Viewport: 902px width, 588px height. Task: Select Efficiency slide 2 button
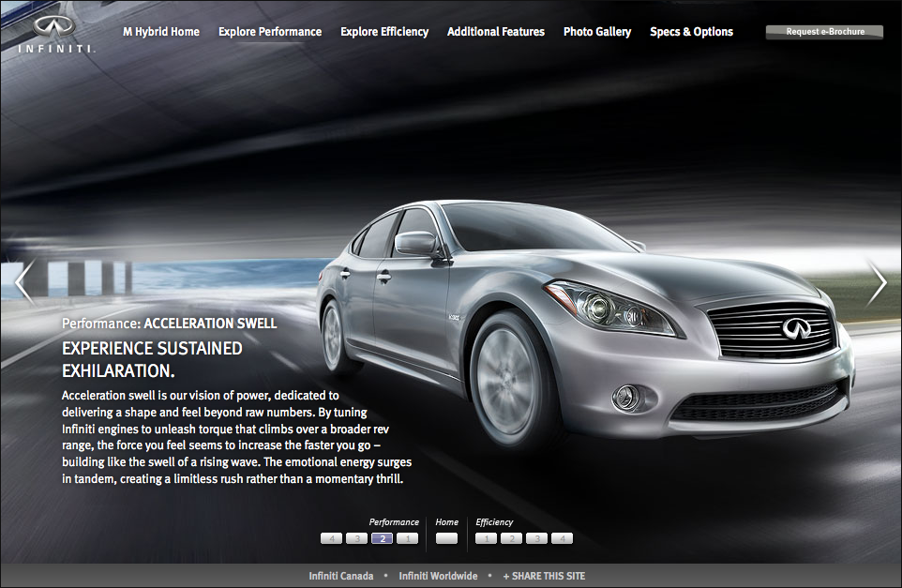coord(511,538)
